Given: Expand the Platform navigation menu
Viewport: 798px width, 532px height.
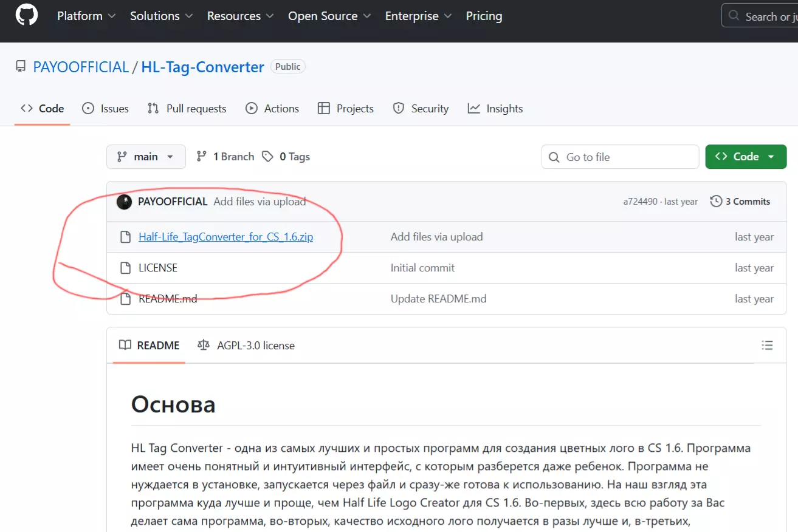Looking at the screenshot, I should (86, 16).
